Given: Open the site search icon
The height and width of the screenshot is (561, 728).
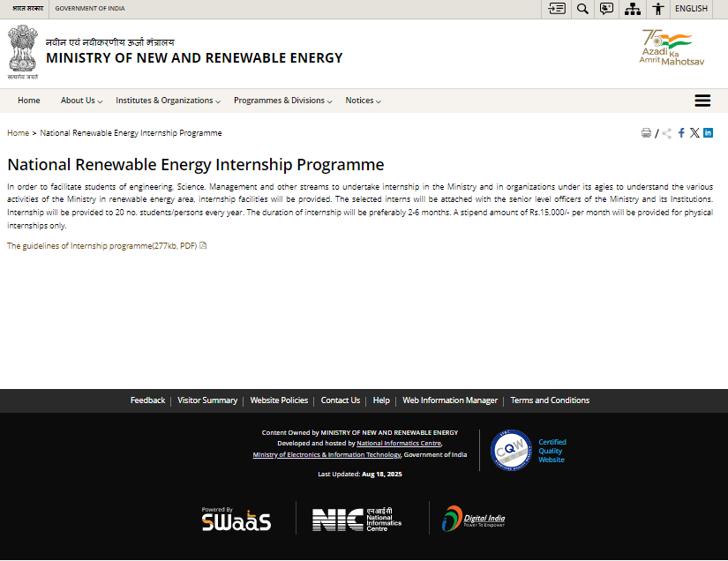Looking at the screenshot, I should 582,9.
